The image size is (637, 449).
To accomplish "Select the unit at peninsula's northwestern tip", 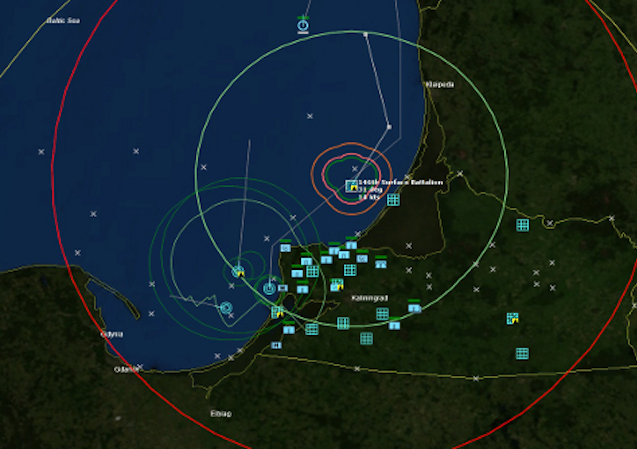I will click(x=286, y=247).
